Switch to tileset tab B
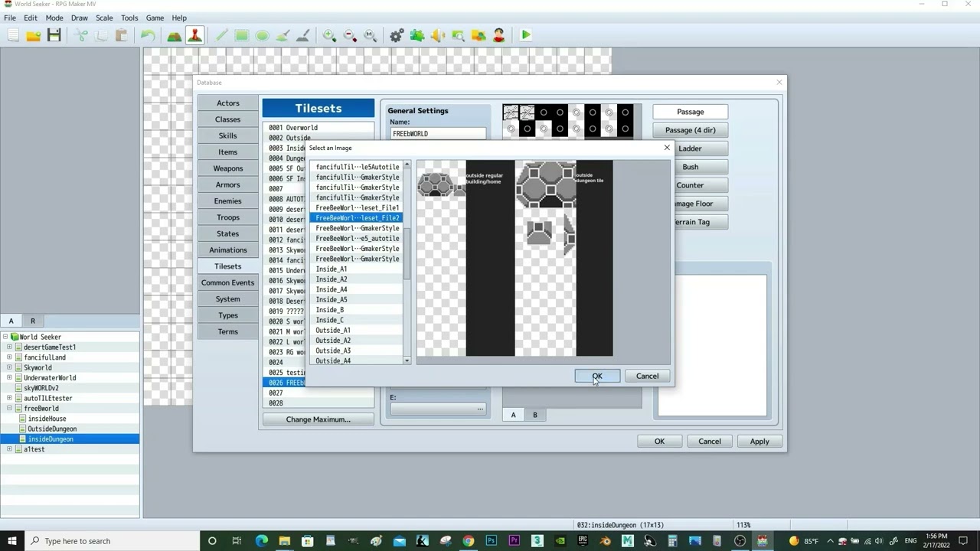This screenshot has height=551, width=980. pyautogui.click(x=534, y=415)
